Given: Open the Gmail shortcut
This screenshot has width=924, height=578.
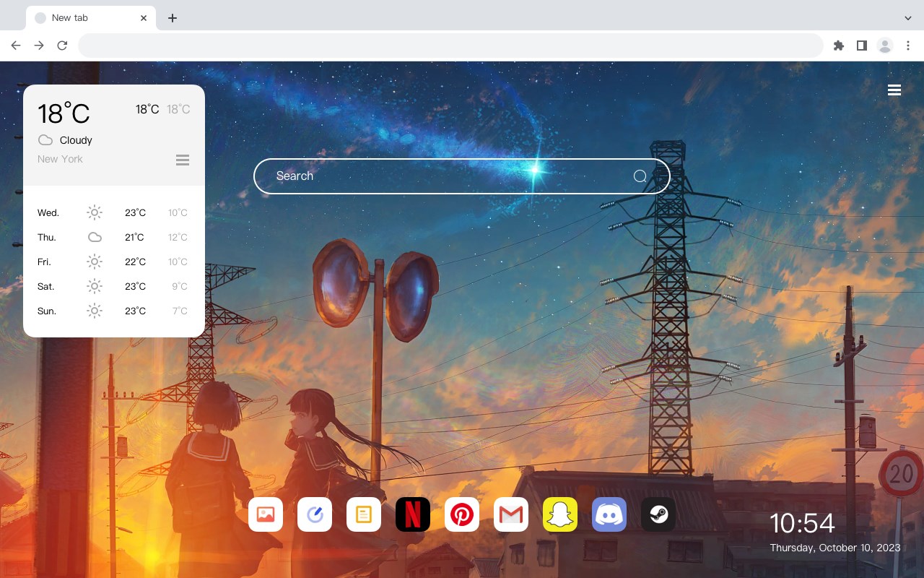Looking at the screenshot, I should tap(511, 514).
